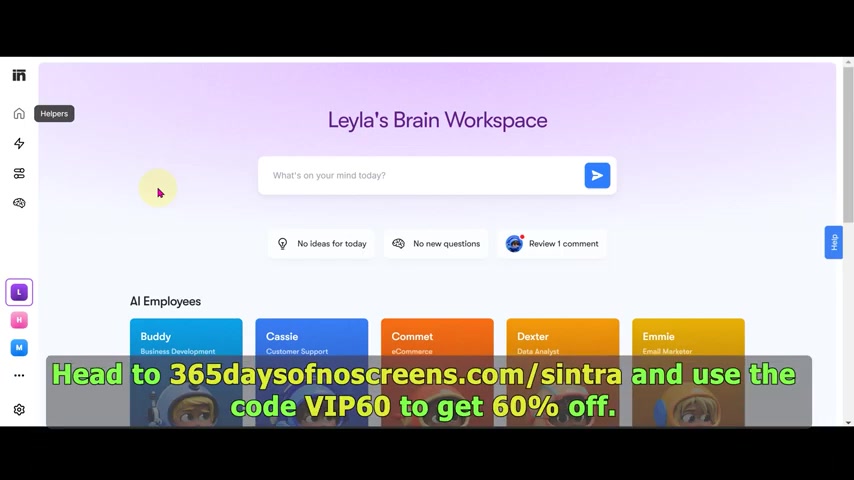Open the brain icon in sidebar
This screenshot has width=854, height=480.
click(x=19, y=203)
